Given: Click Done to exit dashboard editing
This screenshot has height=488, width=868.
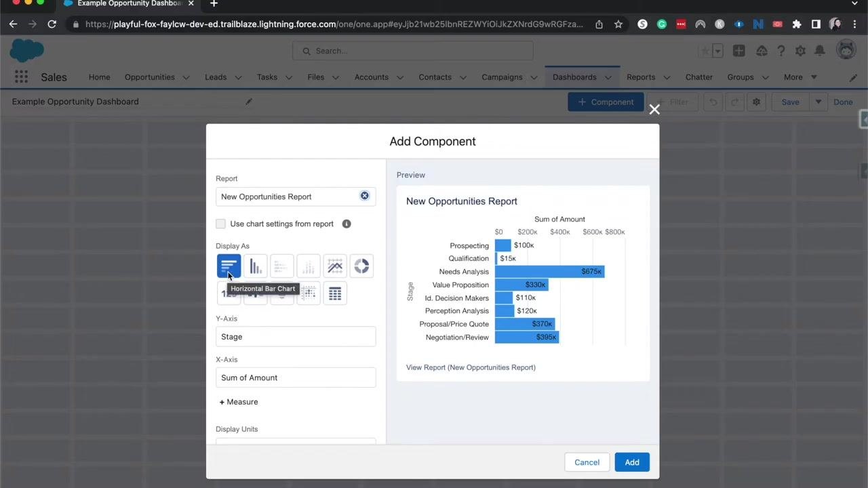Looking at the screenshot, I should (843, 102).
